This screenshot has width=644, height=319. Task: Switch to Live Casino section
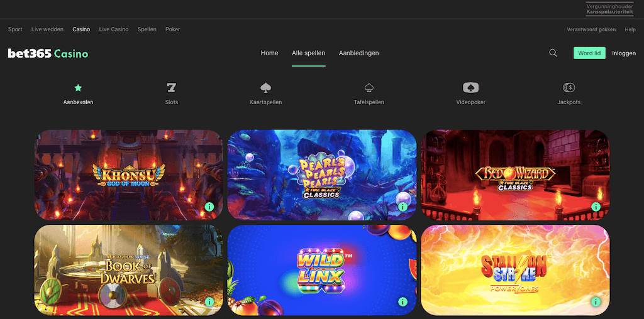pos(114,30)
